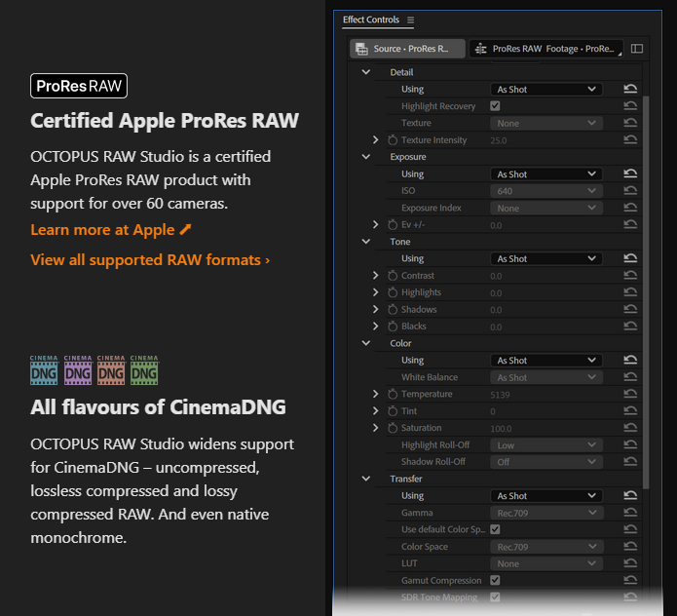Reset the Exposure Index setting
Screen dimensions: 677x616
tap(630, 208)
